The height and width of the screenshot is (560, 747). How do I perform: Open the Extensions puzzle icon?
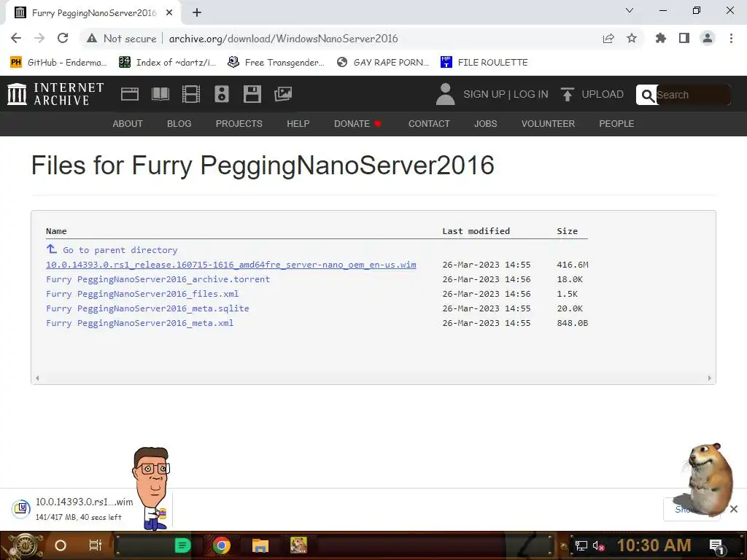click(661, 38)
